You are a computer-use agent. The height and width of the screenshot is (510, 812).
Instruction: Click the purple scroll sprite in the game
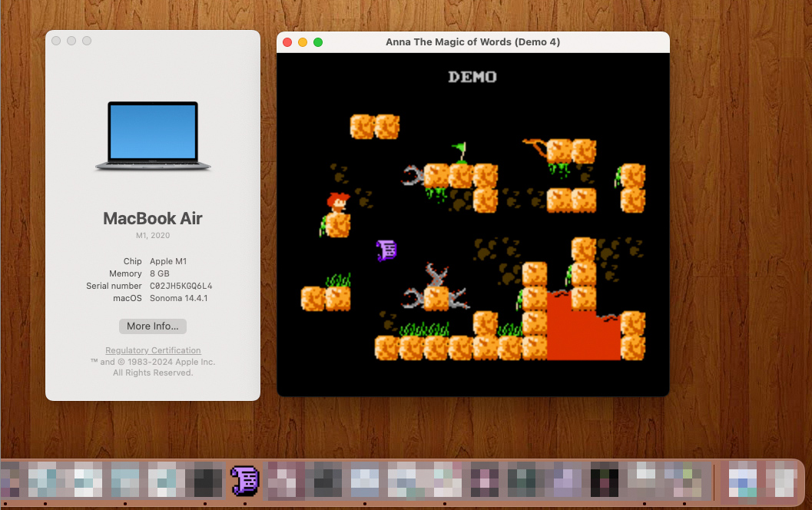click(386, 250)
